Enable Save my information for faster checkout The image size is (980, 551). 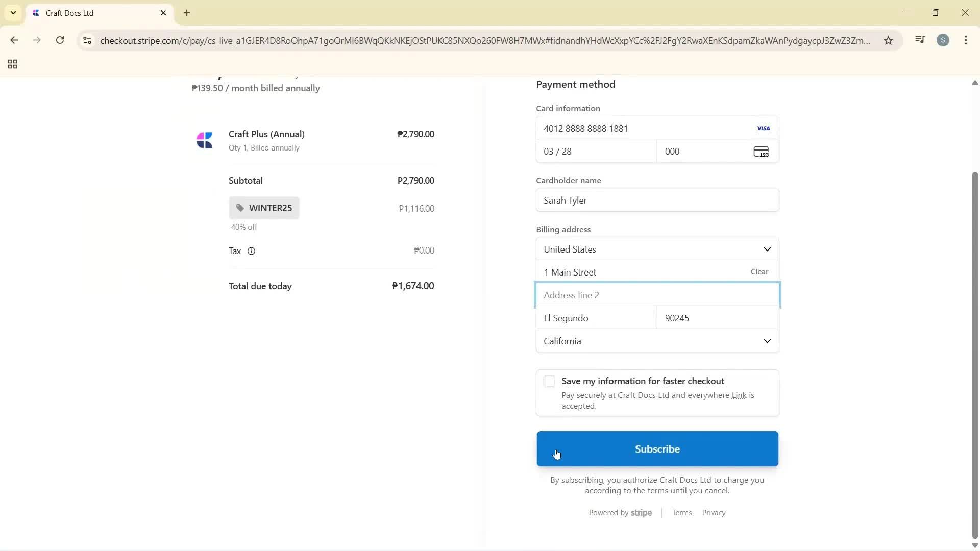click(x=549, y=381)
